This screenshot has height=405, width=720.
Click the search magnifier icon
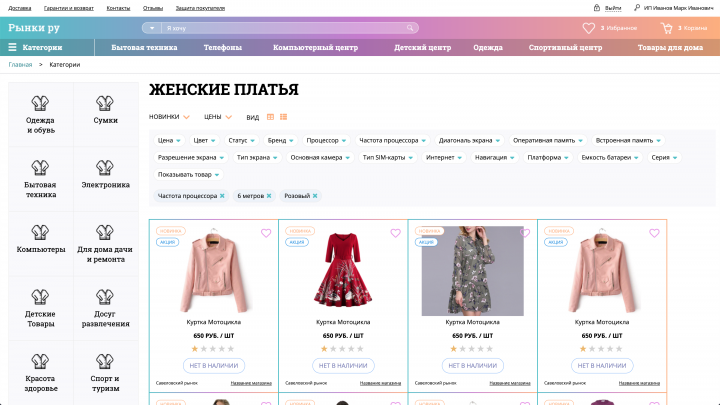click(410, 28)
